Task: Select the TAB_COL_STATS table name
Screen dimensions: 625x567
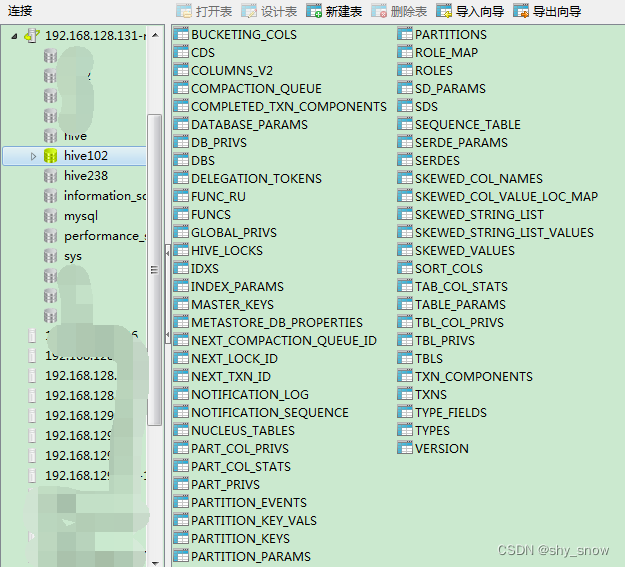Action: pyautogui.click(x=461, y=286)
